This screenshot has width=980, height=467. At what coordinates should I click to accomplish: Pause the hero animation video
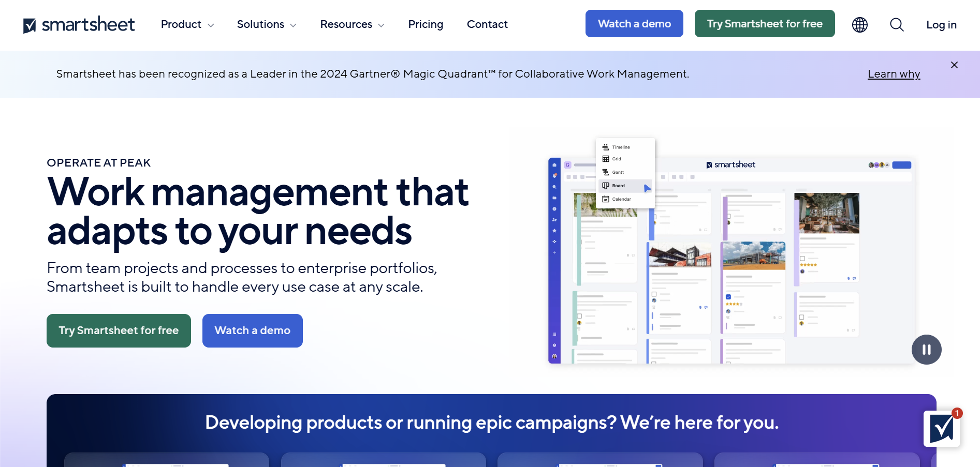click(x=926, y=350)
